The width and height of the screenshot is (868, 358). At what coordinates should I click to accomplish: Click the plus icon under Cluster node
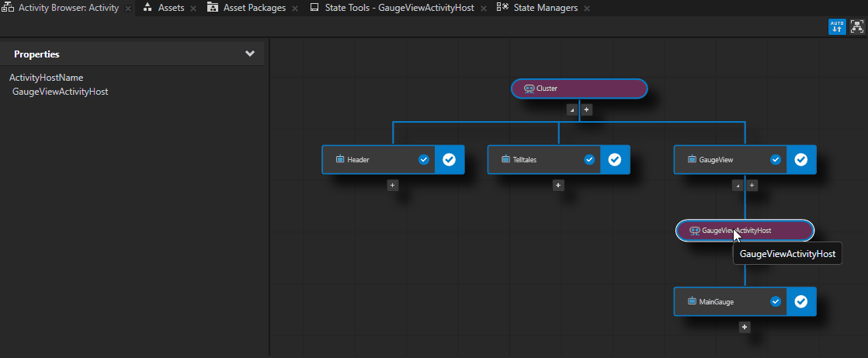(x=587, y=109)
